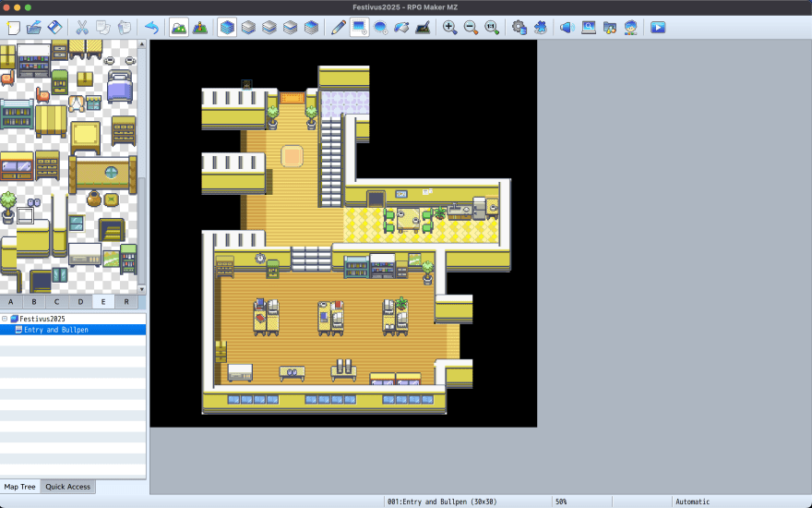Select layer 2 for editing

coord(269,28)
